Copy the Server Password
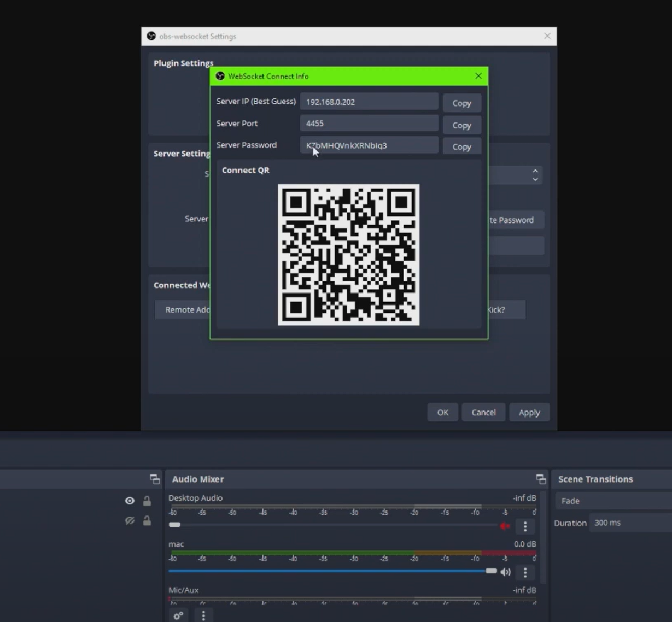The image size is (672, 622). coord(461,146)
